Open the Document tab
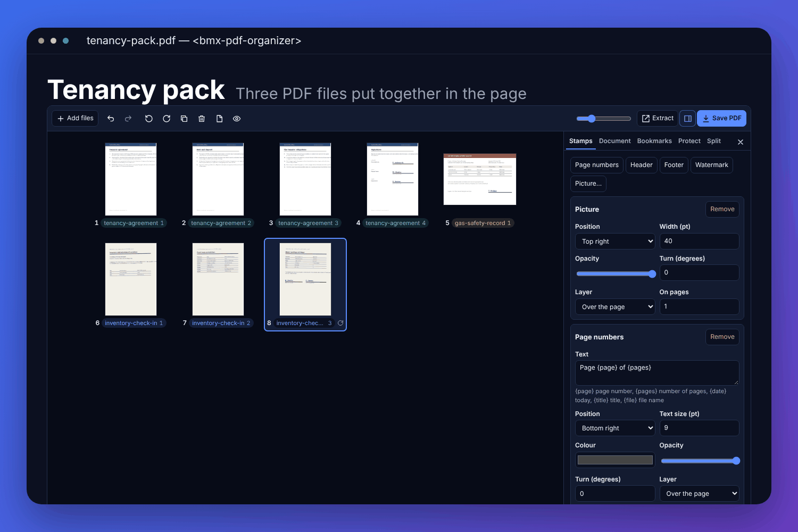The height and width of the screenshot is (532, 798). click(614, 141)
